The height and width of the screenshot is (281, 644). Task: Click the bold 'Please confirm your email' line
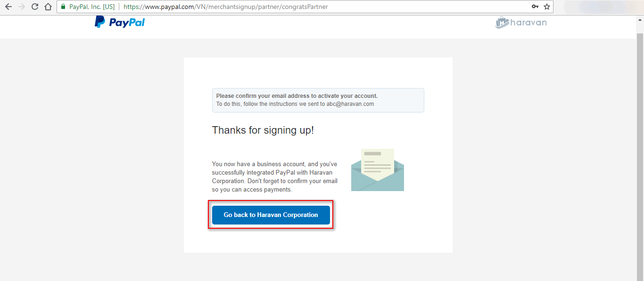[297, 96]
